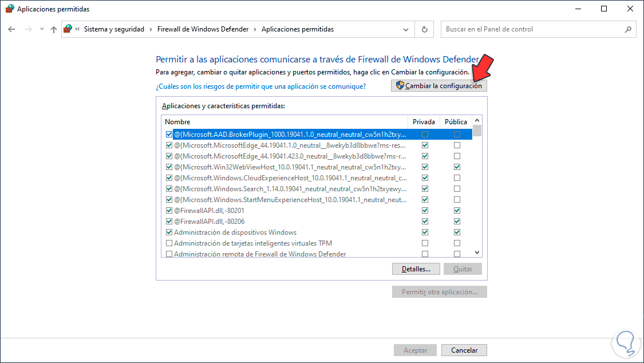Screen dimensions: 644x363
Task: Select the Microsoft.Windows.Search row text
Action: pyautogui.click(x=290, y=189)
